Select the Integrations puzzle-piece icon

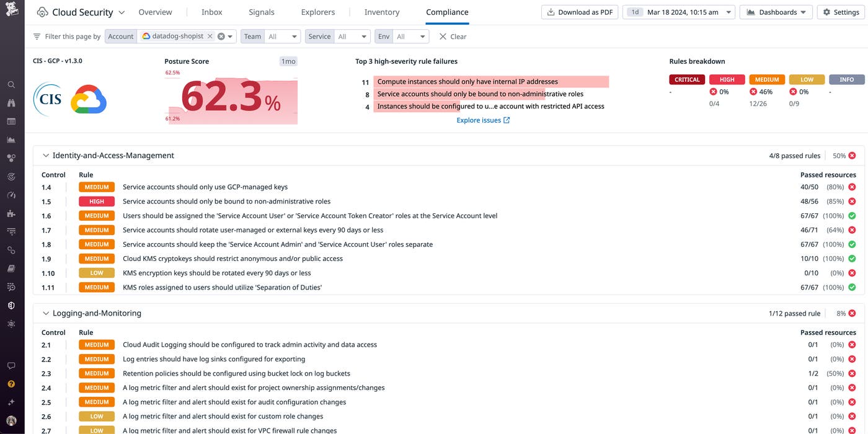(12, 213)
